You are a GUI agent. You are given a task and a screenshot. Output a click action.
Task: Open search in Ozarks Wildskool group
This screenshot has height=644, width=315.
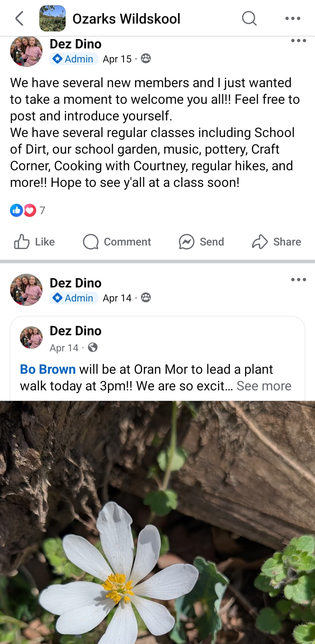[249, 19]
